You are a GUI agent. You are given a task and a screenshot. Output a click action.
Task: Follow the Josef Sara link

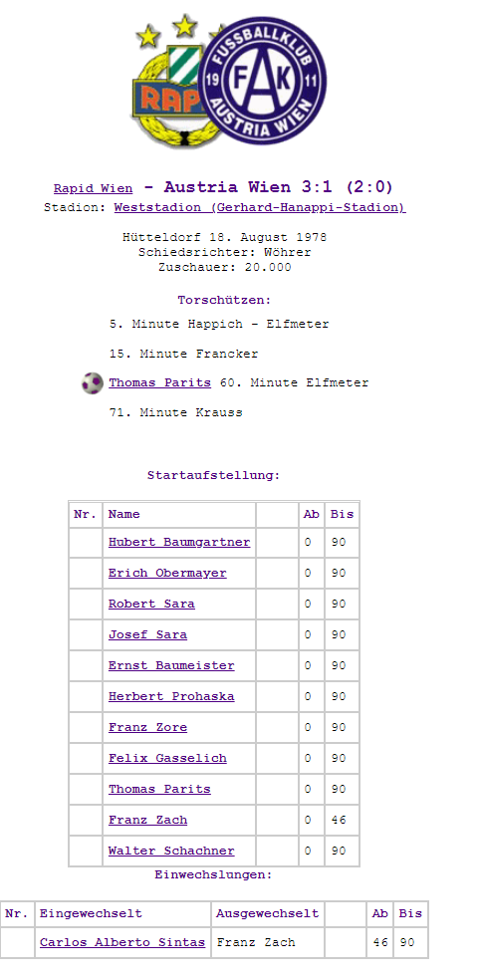pos(147,634)
